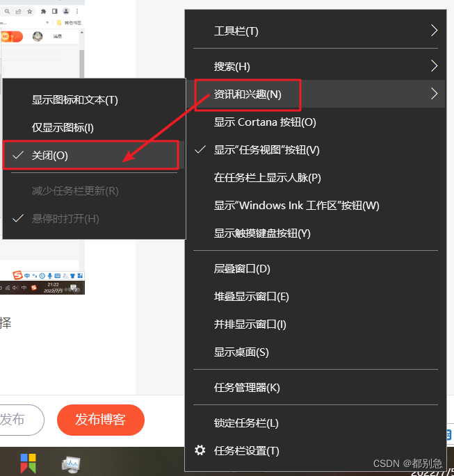Click the 发布博客 orange button
Viewport: 454px width, 476px height.
pyautogui.click(x=101, y=420)
